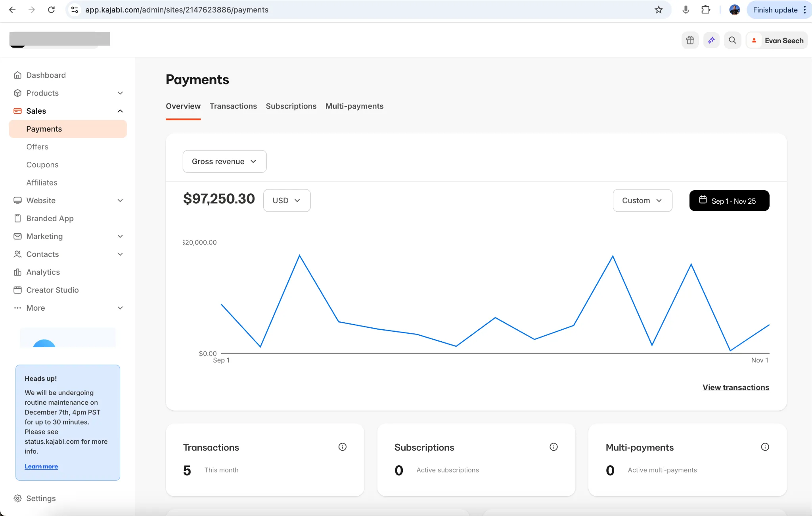The width and height of the screenshot is (812, 516).
Task: Switch to the Transactions tab
Action: coord(233,106)
